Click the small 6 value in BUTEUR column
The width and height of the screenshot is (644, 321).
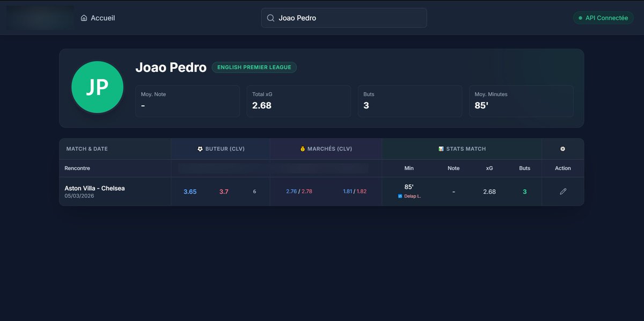pyautogui.click(x=254, y=192)
